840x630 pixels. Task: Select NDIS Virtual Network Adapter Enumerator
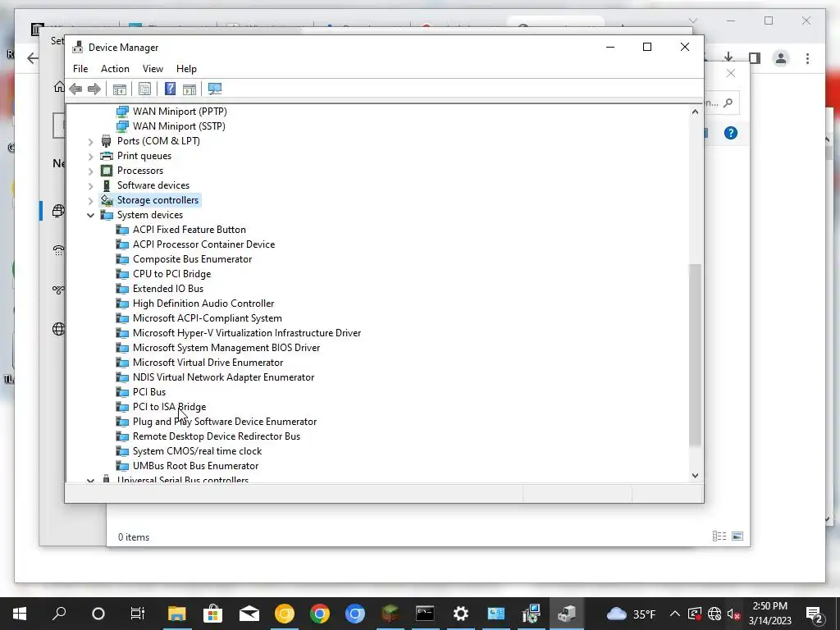(223, 377)
